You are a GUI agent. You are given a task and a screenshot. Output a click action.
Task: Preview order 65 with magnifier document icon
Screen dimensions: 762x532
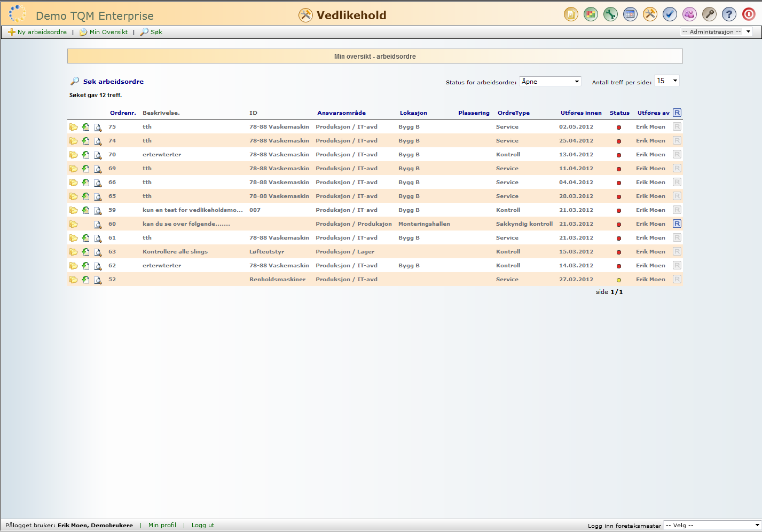click(x=98, y=196)
